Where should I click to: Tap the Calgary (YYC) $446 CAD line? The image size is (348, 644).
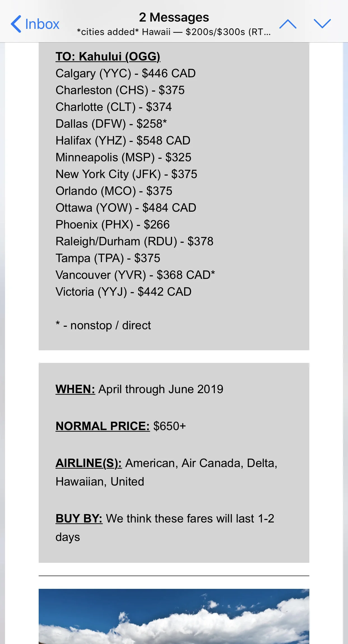[126, 73]
